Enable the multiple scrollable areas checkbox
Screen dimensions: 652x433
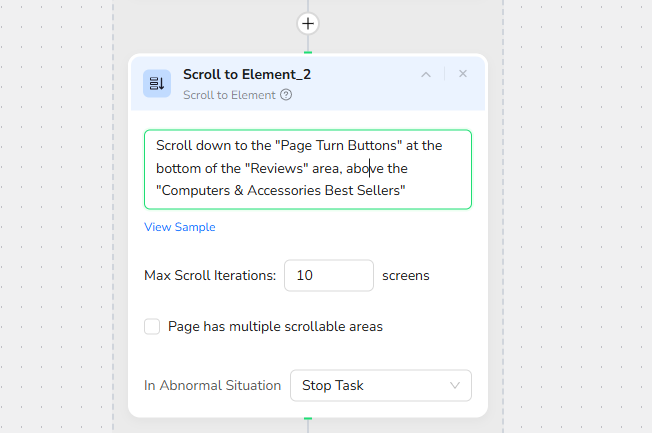(152, 326)
